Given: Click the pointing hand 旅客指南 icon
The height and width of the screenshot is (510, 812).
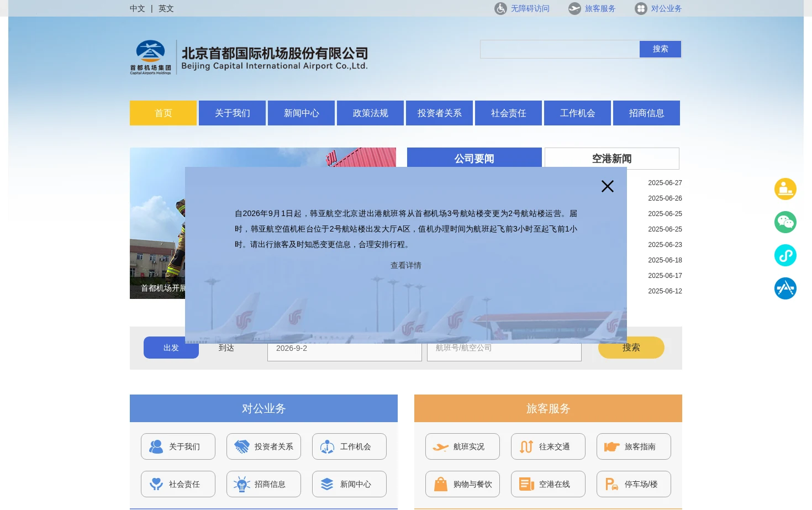Looking at the screenshot, I should pyautogui.click(x=612, y=446).
